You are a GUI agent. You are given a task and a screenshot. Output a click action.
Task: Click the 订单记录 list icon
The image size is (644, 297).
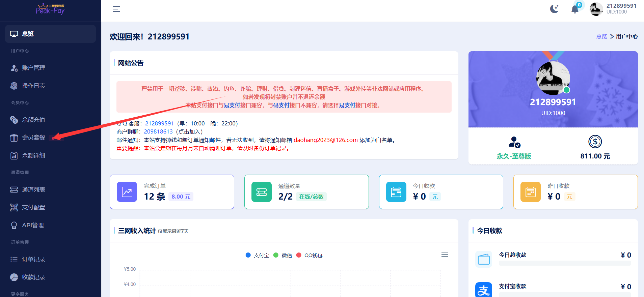click(14, 259)
